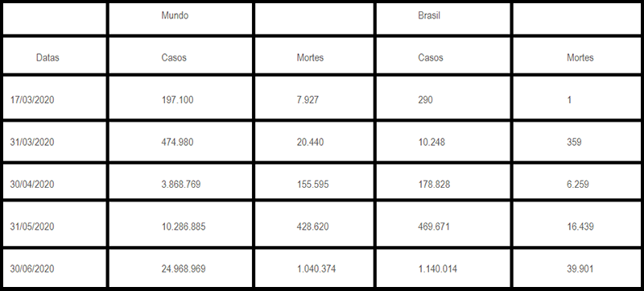Click the Mundo header cell
Screen dimensions: 644x291
pyautogui.click(x=180, y=19)
